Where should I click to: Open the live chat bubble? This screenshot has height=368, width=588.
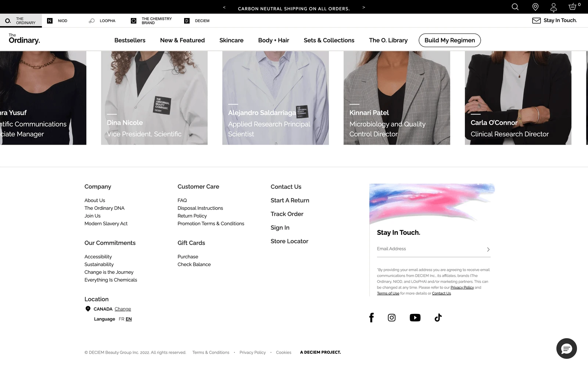(566, 348)
